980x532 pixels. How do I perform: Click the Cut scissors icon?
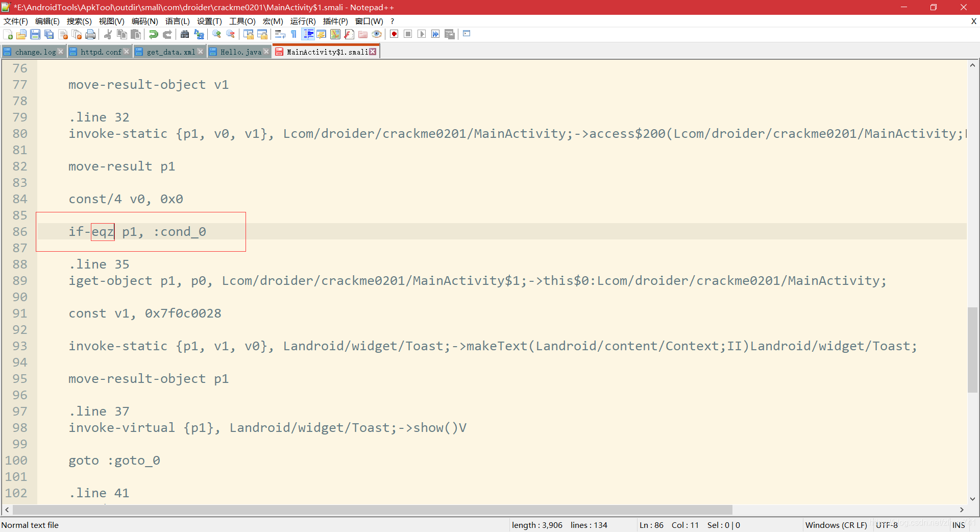(108, 34)
